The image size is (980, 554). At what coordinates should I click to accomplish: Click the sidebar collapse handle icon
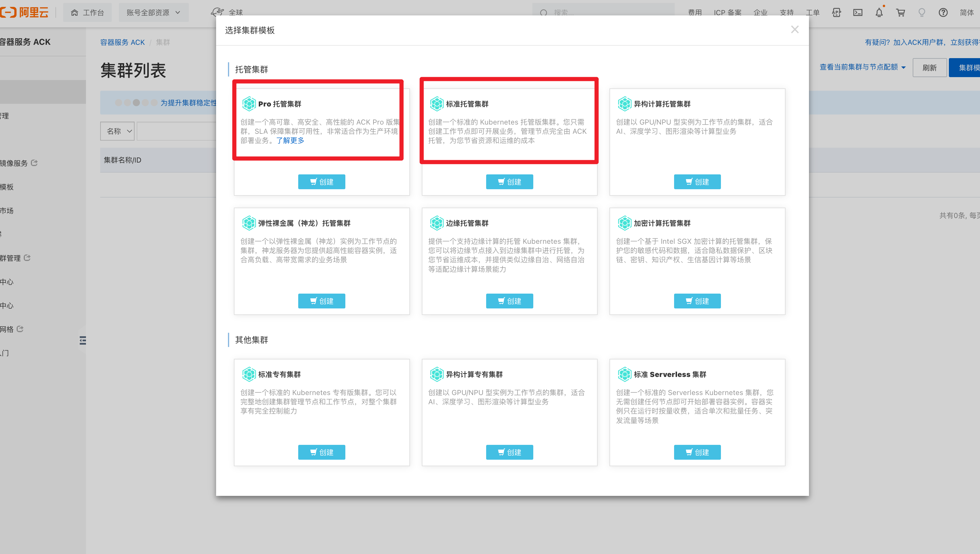pyautogui.click(x=82, y=340)
